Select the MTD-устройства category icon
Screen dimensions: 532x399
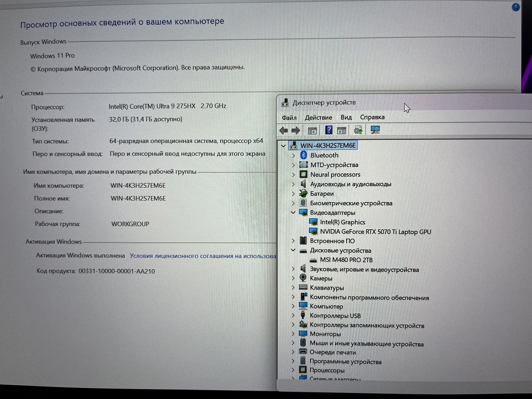click(x=303, y=165)
